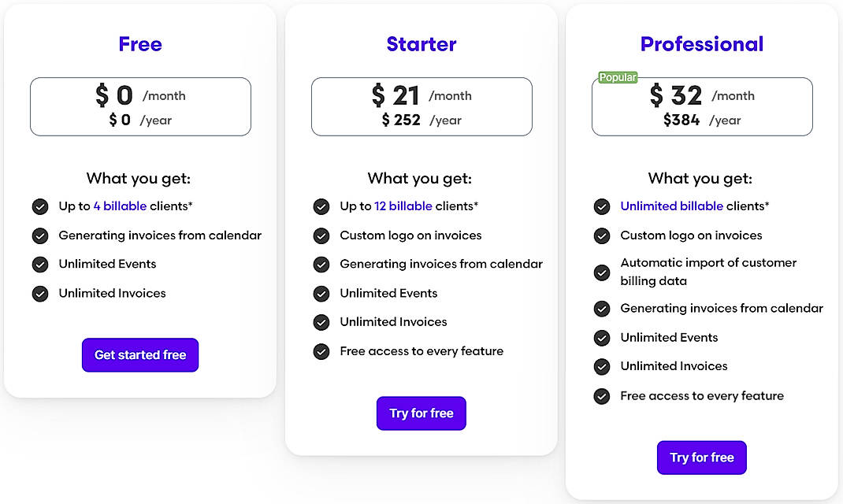Select the 'Professional' plan heading

701,44
